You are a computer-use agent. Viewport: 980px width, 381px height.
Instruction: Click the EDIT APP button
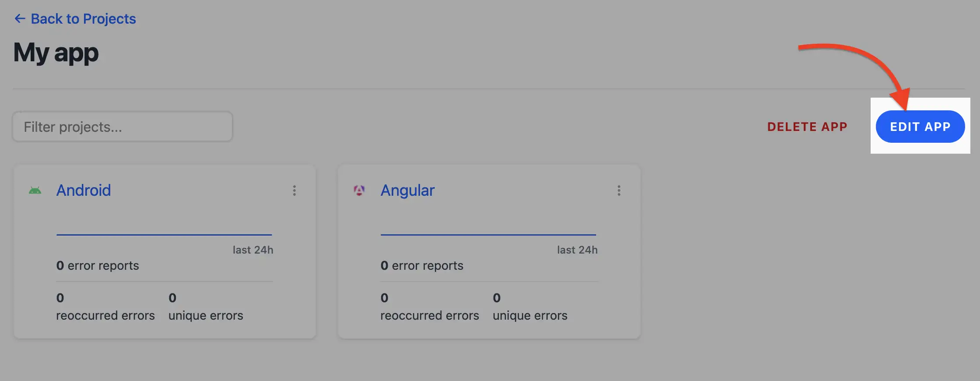[920, 127]
